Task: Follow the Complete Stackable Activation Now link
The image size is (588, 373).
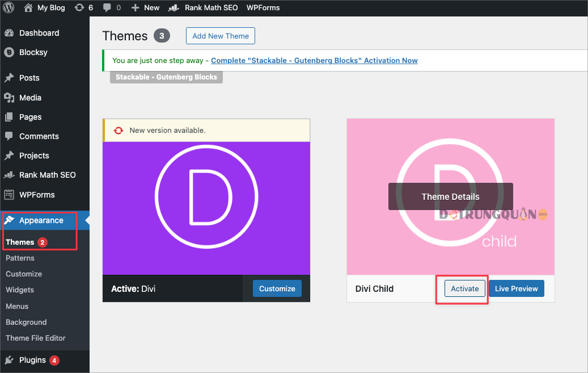Action: tap(314, 61)
